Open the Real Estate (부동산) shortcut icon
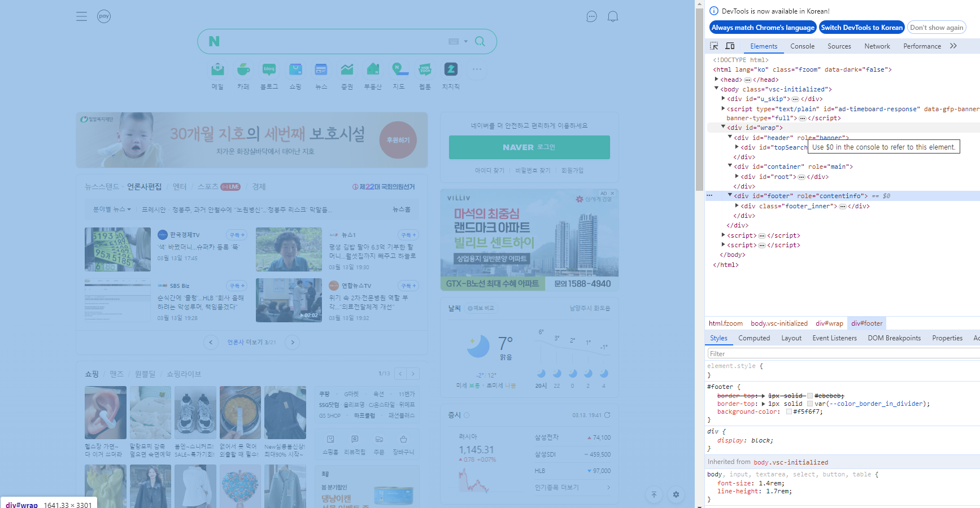This screenshot has height=508, width=980. coord(373,69)
